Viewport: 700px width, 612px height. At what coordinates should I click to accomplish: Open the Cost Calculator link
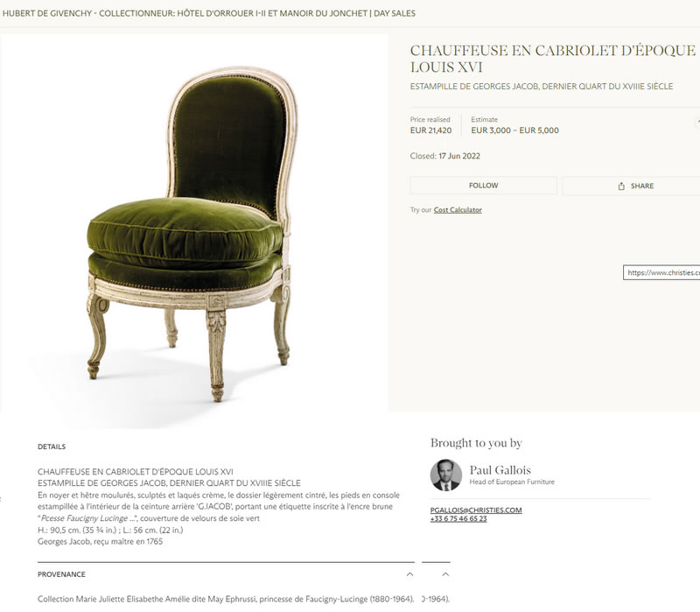458,209
